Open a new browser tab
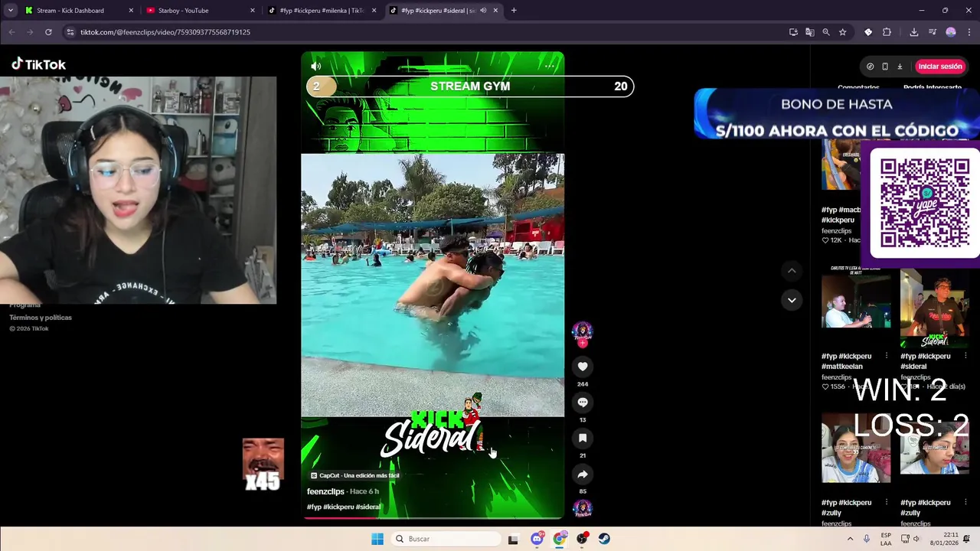The image size is (980, 551). pos(514,11)
